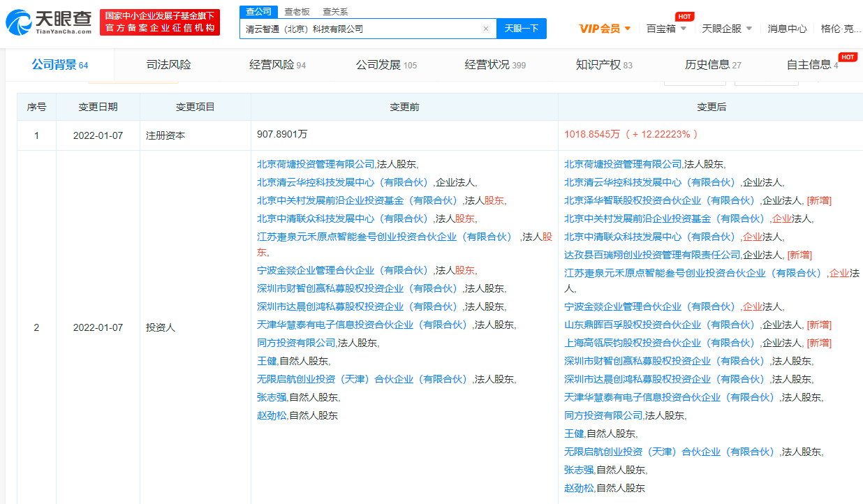The height and width of the screenshot is (504, 863).
Task: Click the HOT badge above 百宝箱
Action: coord(684,16)
